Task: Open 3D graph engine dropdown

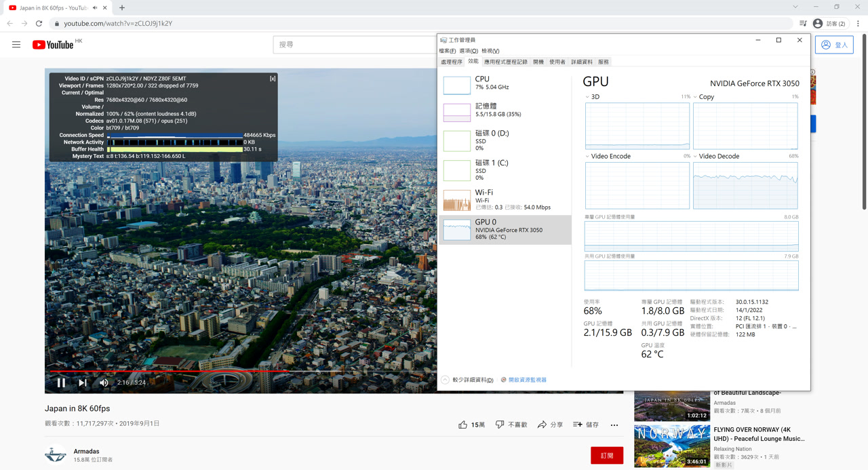Action: [587, 97]
